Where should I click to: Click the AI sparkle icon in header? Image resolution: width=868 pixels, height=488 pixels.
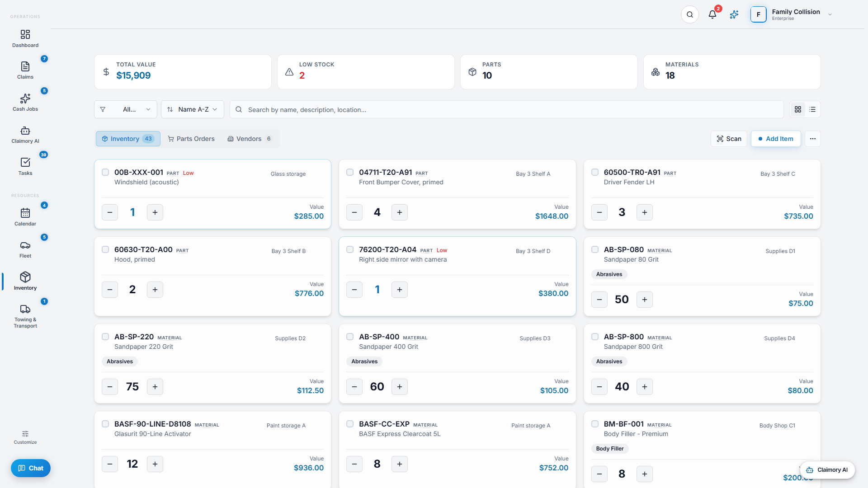(734, 14)
